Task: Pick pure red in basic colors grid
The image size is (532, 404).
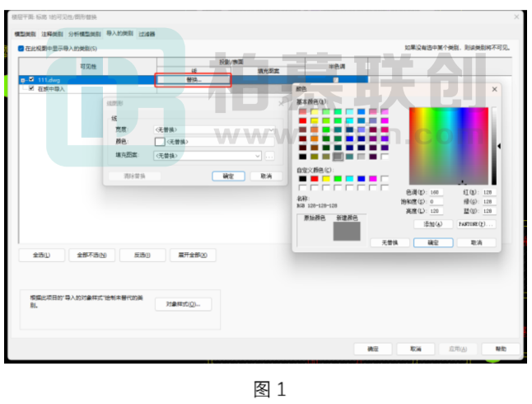Action: click(302, 120)
